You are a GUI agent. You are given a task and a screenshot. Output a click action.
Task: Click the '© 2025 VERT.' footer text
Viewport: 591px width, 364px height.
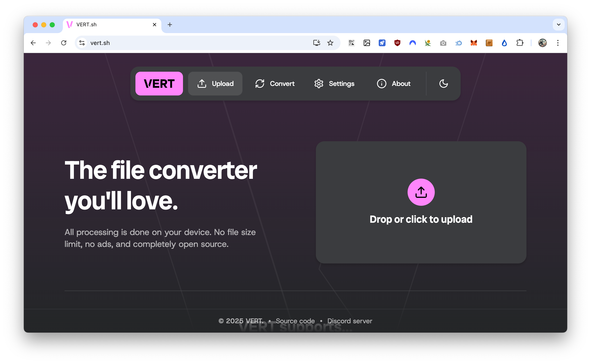(x=241, y=321)
